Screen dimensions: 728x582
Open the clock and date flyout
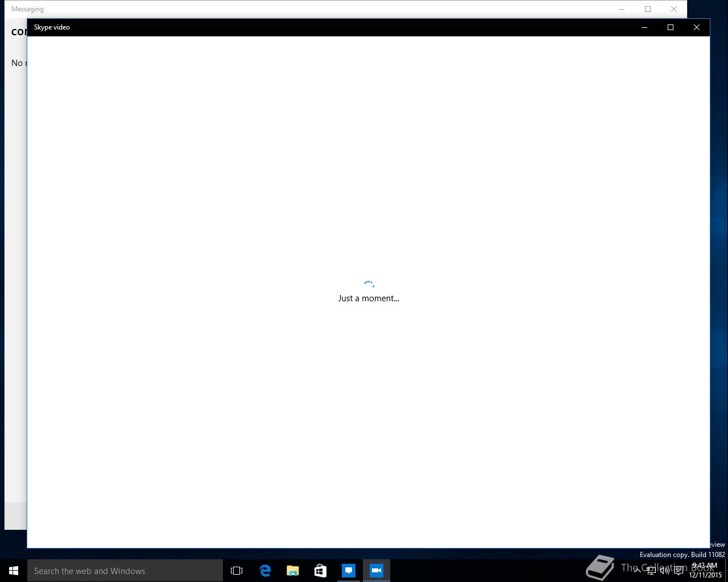click(x=705, y=571)
